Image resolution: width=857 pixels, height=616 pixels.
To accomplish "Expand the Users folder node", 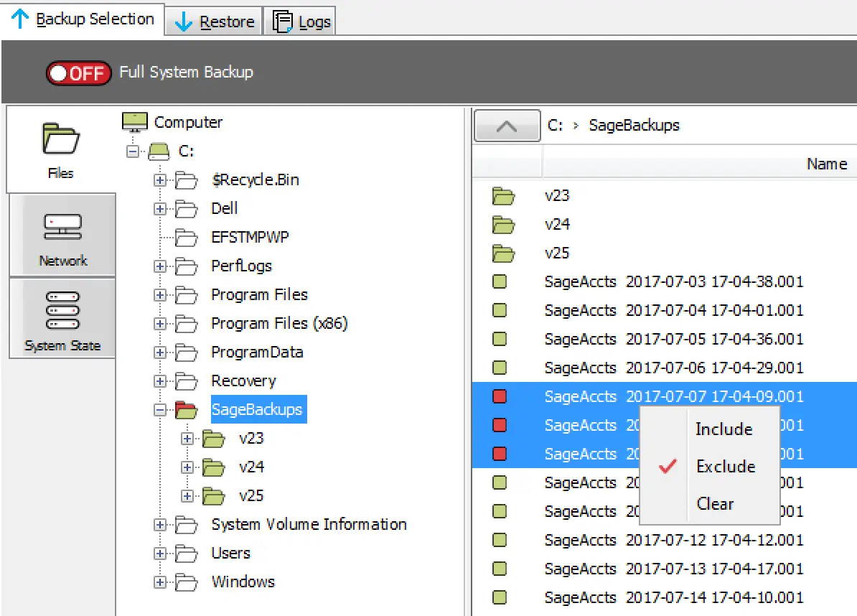I will coord(159,554).
